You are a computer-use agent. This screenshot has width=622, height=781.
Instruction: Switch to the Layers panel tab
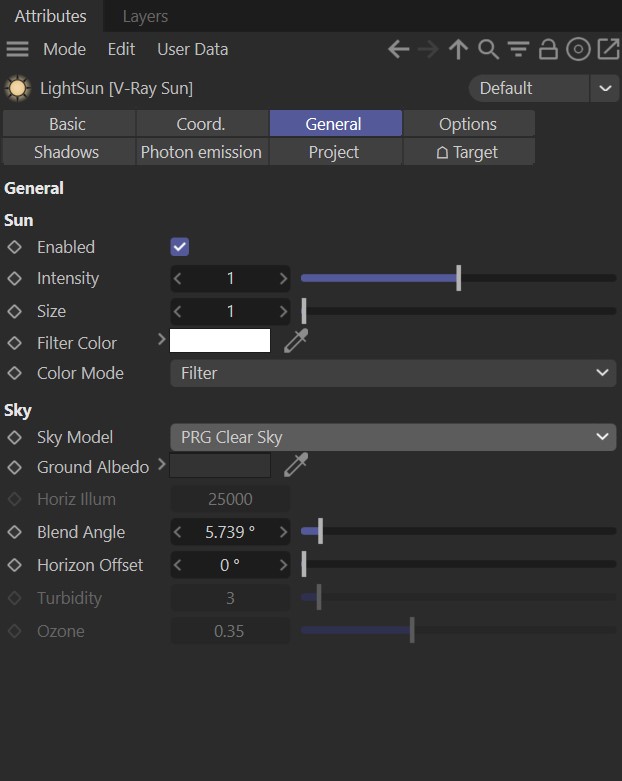click(x=145, y=16)
